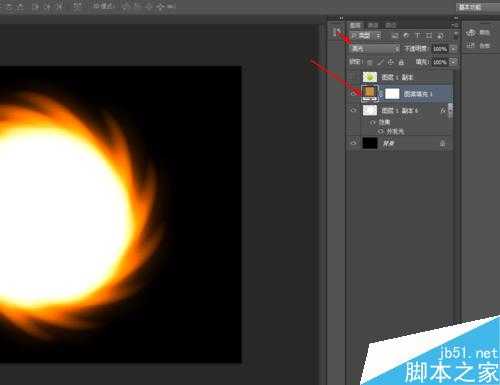Click the lock all padlock icon

[x=401, y=62]
